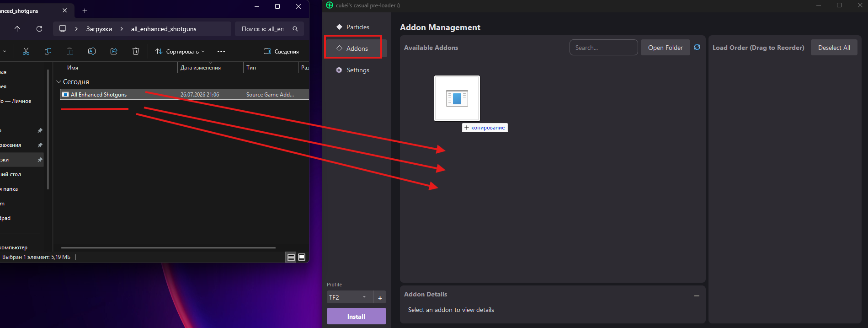Open the See more (three dots) menu
This screenshot has width=868, height=328.
pyautogui.click(x=221, y=52)
